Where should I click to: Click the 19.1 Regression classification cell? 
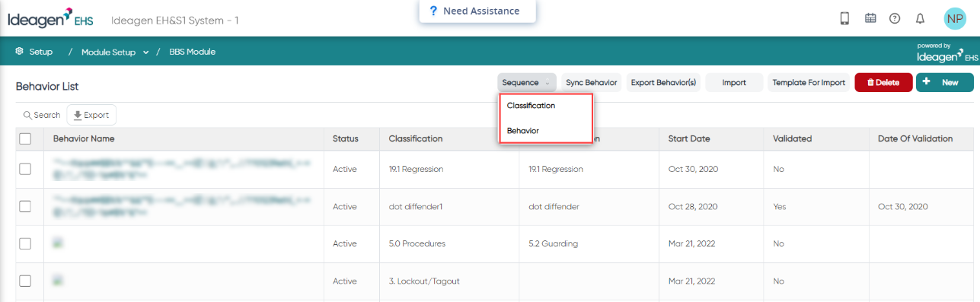click(x=416, y=169)
